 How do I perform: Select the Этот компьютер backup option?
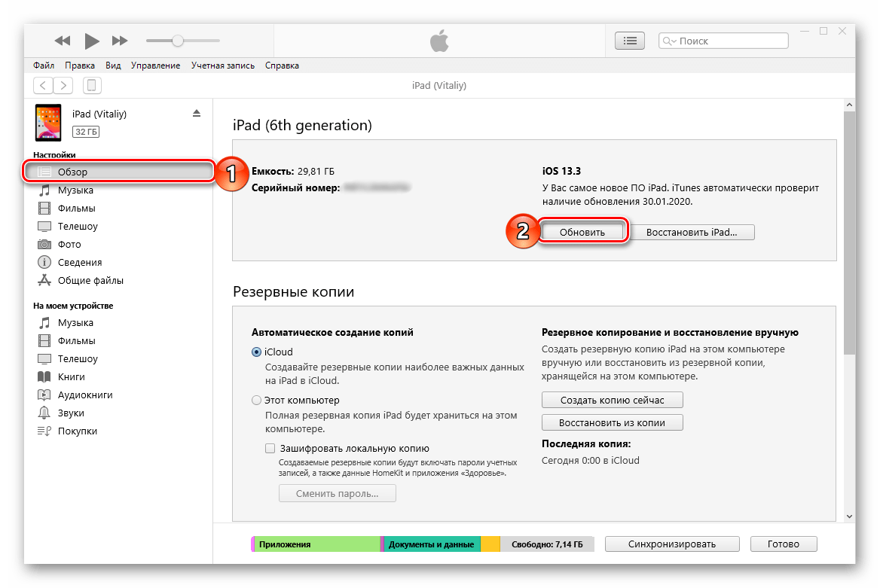257,401
